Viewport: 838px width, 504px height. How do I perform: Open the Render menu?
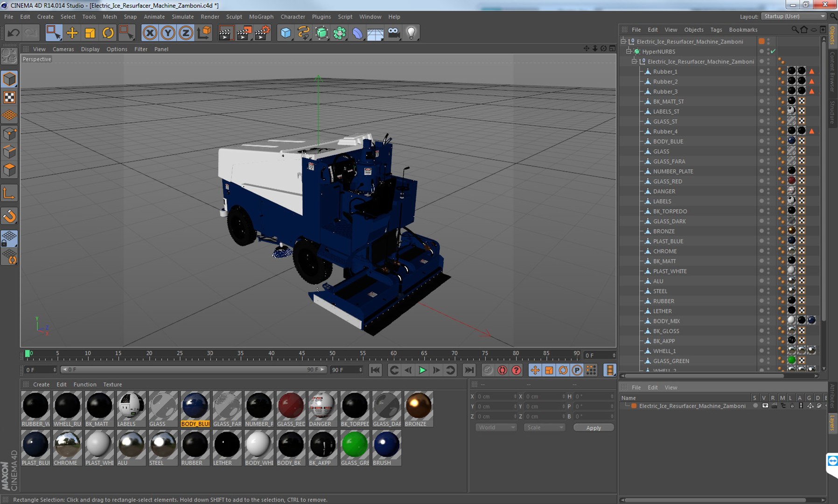210,16
